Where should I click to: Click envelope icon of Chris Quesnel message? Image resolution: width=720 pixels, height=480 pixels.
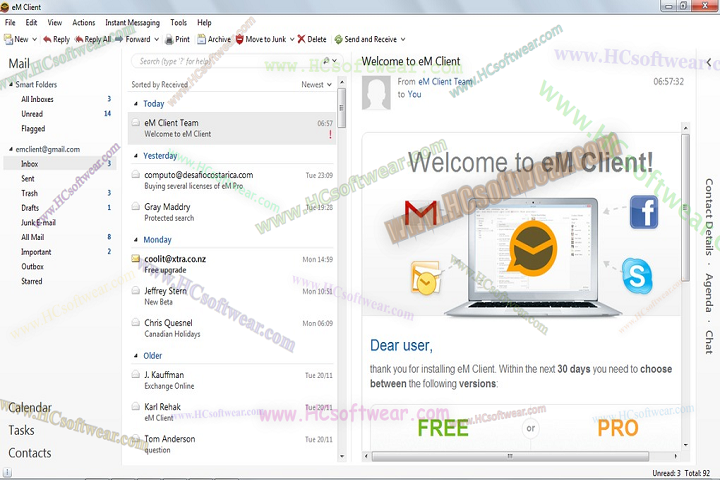coord(135,322)
